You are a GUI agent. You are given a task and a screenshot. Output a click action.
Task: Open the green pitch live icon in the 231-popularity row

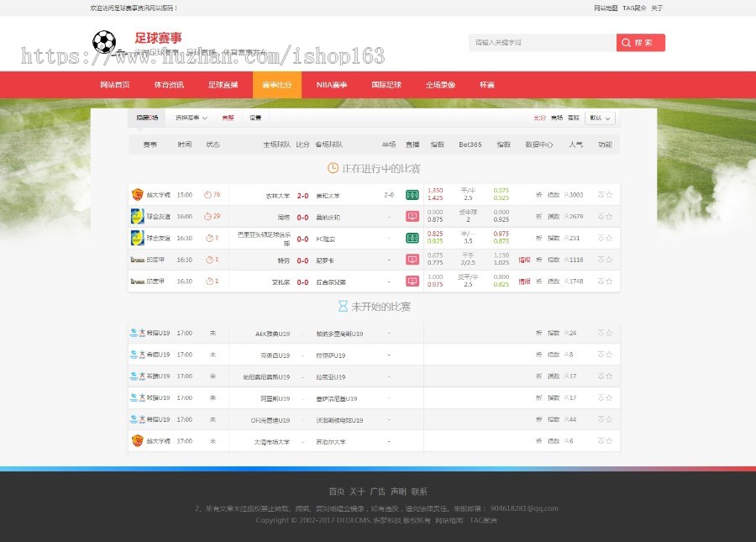point(412,238)
